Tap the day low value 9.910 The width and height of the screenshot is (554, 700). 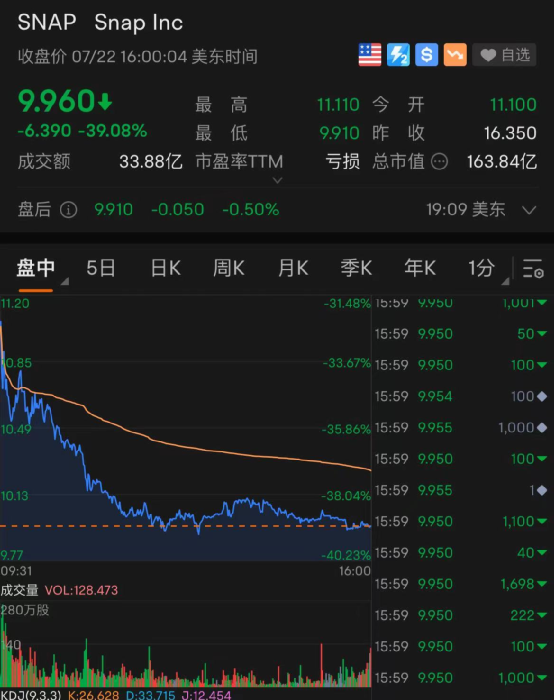pyautogui.click(x=339, y=133)
